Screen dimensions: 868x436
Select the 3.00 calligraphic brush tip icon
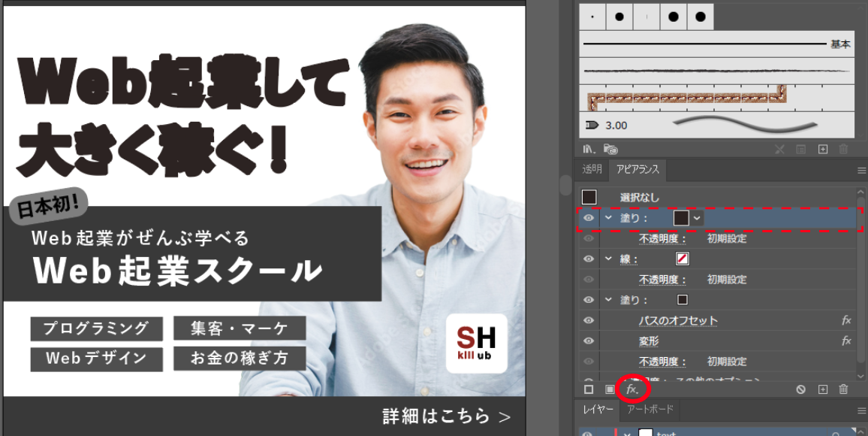[591, 126]
